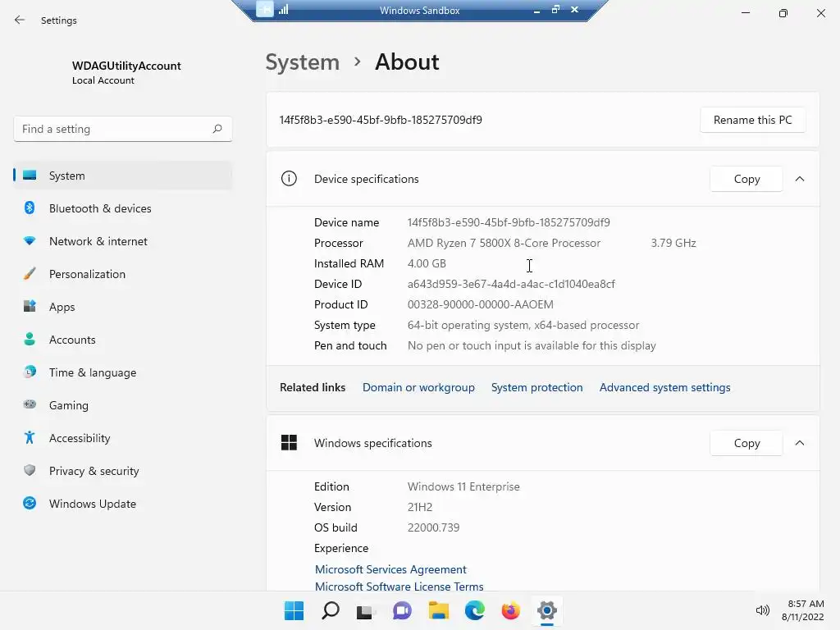840x630 pixels.
Task: Select the Device ID value text
Action: [511, 284]
